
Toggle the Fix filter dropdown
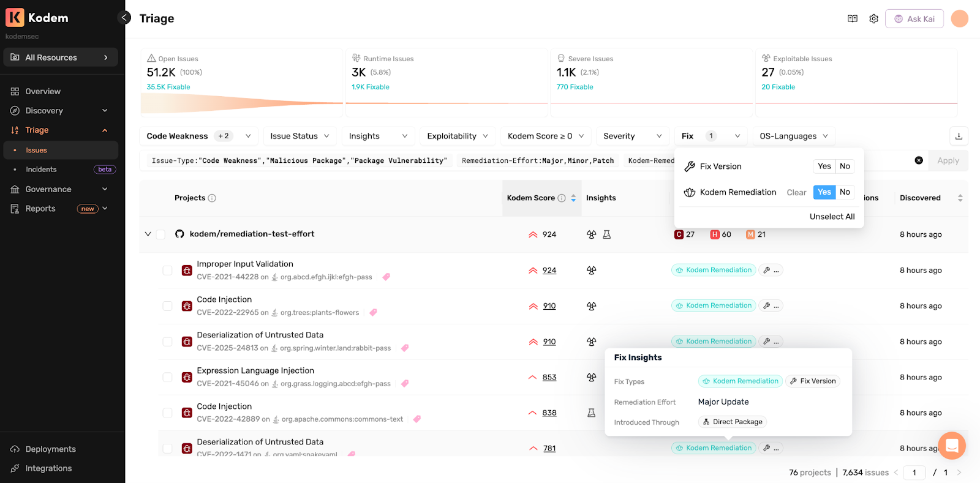pos(711,136)
